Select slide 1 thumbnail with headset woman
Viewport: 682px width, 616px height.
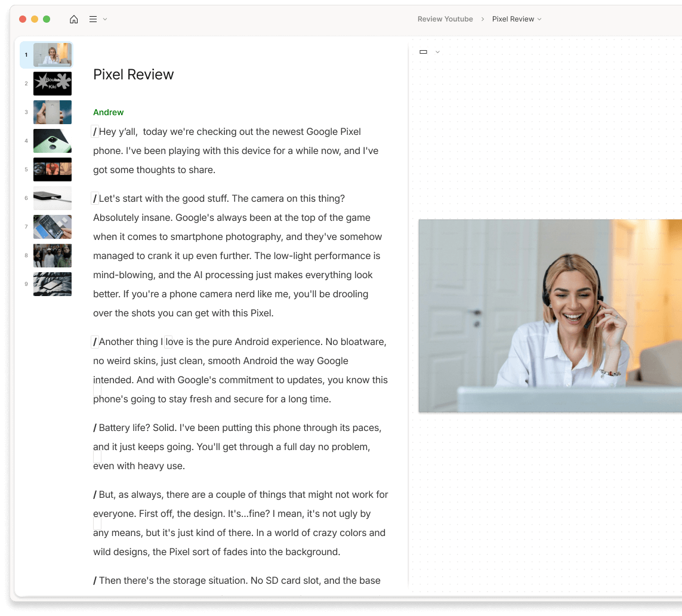[53, 55]
